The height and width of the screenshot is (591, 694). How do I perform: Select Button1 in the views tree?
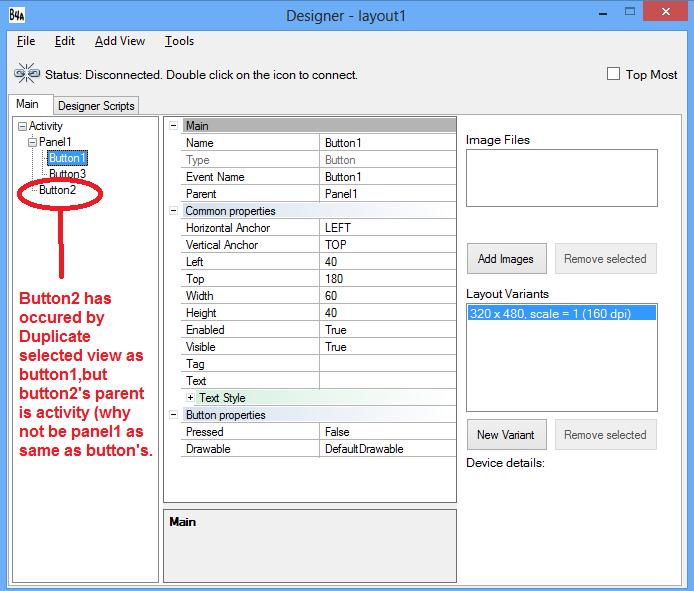[67, 158]
